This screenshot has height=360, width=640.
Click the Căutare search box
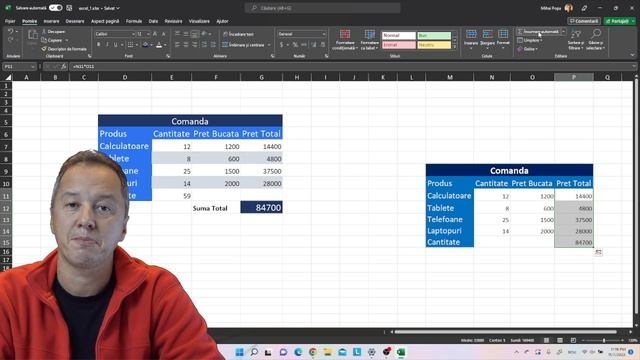pyautogui.click(x=322, y=8)
